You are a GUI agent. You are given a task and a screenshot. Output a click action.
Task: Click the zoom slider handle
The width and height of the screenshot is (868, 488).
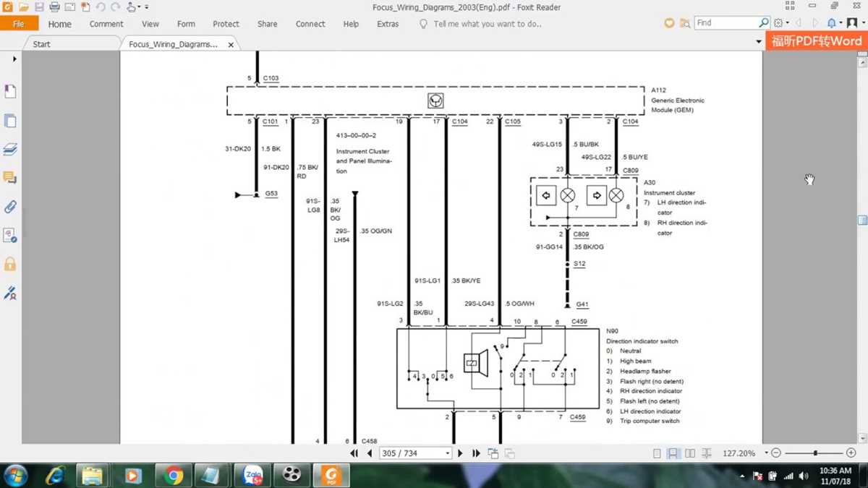coord(815,453)
